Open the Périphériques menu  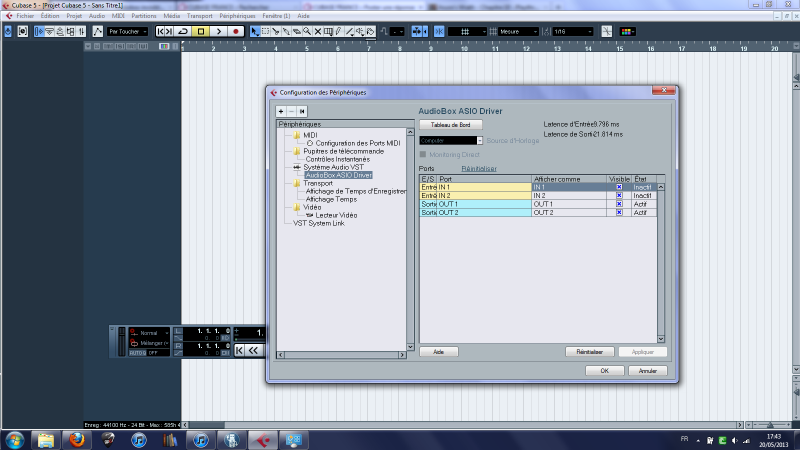237,16
